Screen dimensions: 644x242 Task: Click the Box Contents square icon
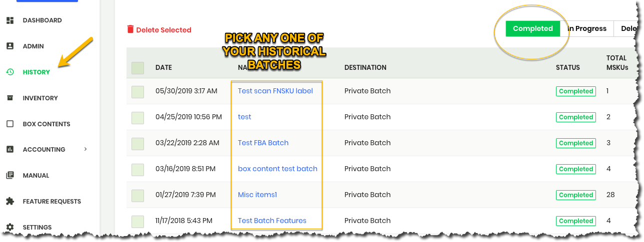(9, 124)
